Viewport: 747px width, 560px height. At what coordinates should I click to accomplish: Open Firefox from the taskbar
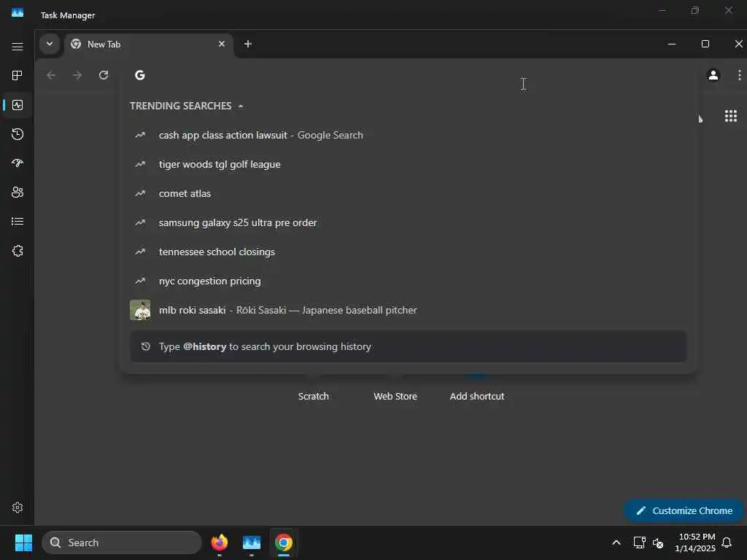219,542
